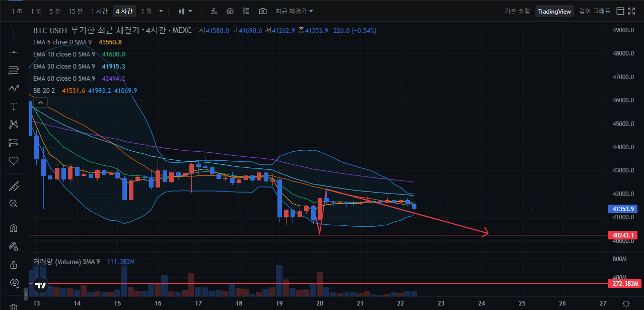Switch to the 깊이 그래프 tab
The image size is (644, 310).
click(x=595, y=11)
